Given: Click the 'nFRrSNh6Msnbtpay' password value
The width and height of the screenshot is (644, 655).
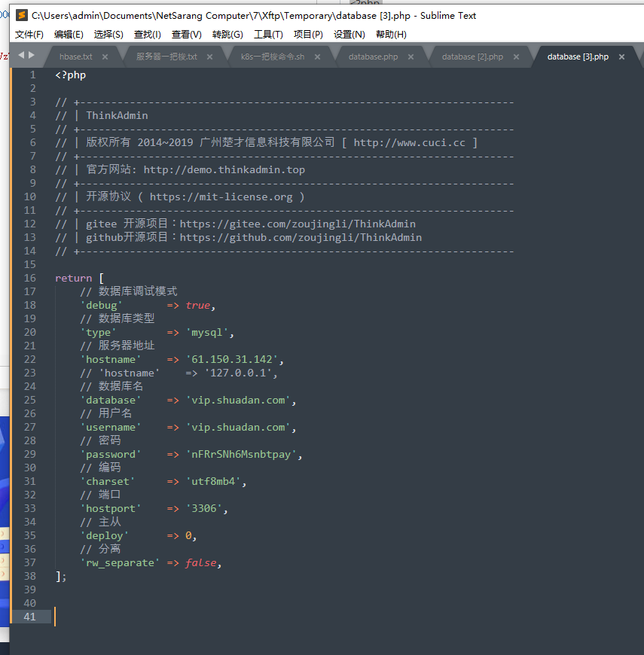Looking at the screenshot, I should [241, 455].
